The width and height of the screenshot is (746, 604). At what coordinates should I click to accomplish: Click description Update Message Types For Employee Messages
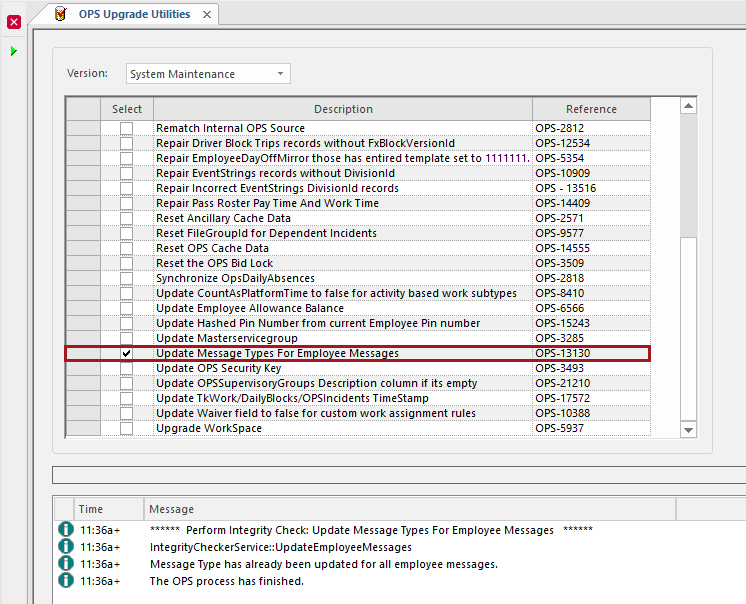[277, 353]
